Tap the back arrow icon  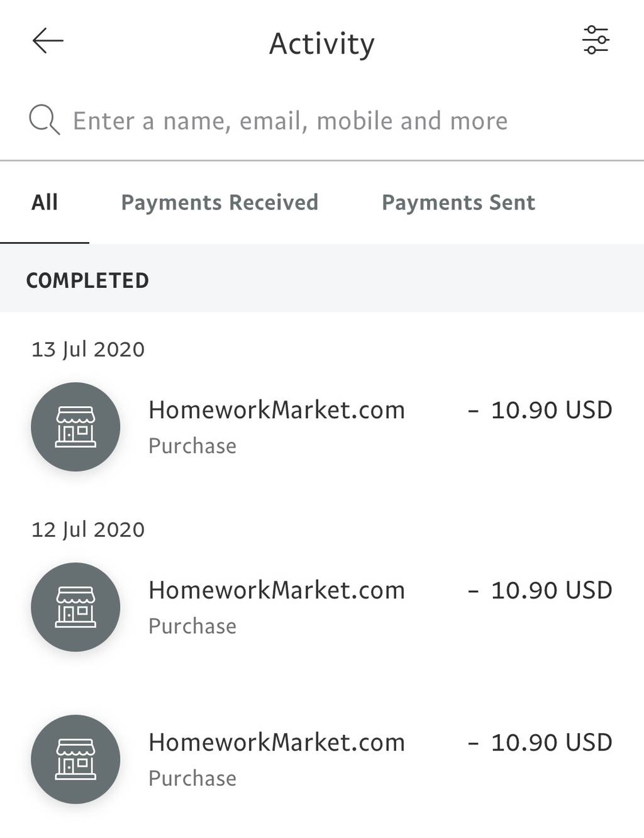point(48,41)
